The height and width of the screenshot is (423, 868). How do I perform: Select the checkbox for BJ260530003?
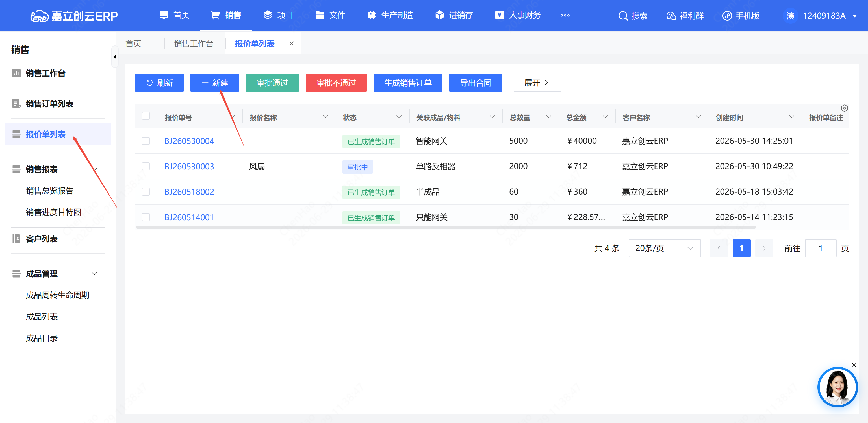click(x=146, y=166)
